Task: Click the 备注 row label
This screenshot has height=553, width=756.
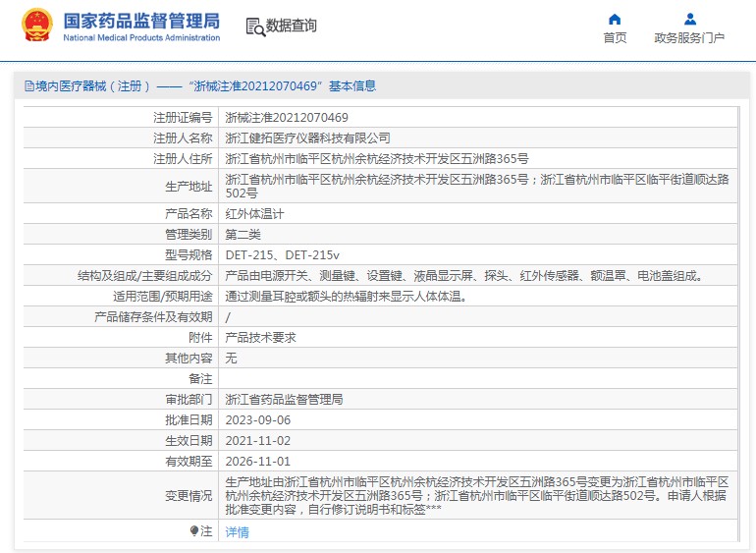Action: [x=200, y=379]
